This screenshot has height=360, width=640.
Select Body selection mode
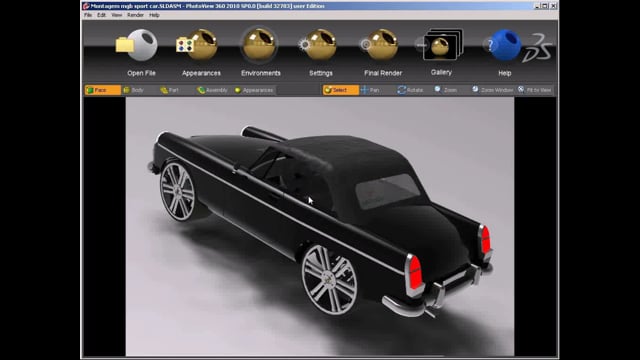click(x=134, y=90)
